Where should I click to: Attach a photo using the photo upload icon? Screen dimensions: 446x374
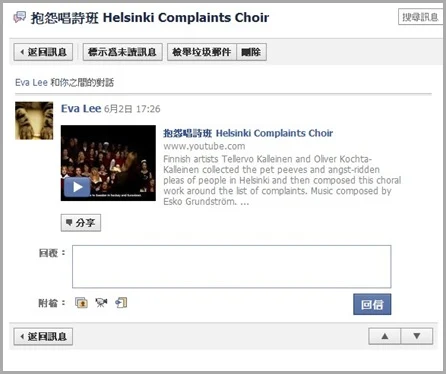click(81, 303)
